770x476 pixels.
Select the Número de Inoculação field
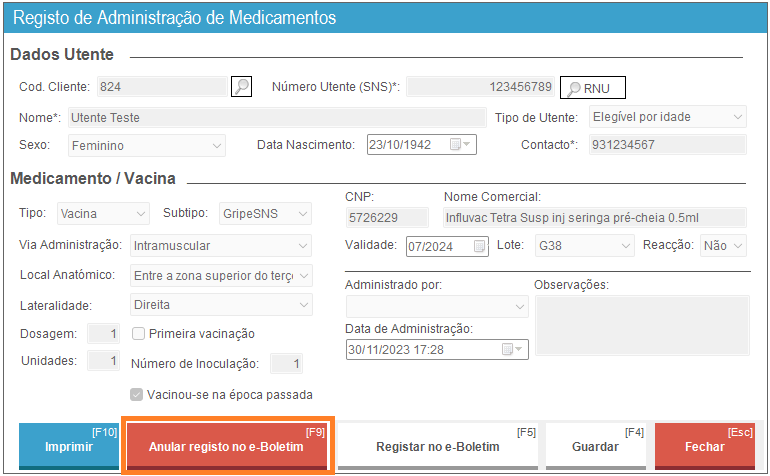(286, 364)
